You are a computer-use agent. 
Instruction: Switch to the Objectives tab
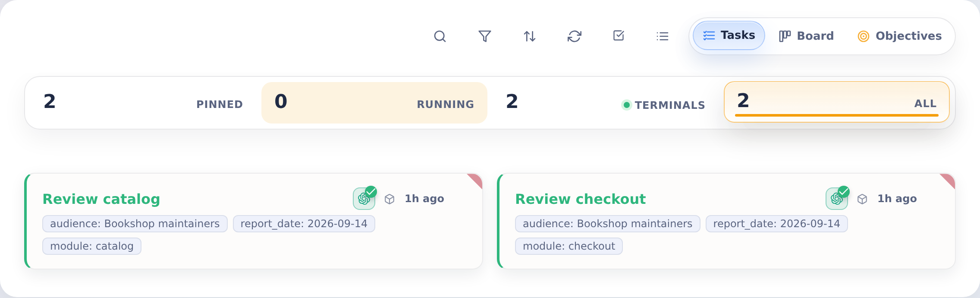(x=899, y=36)
